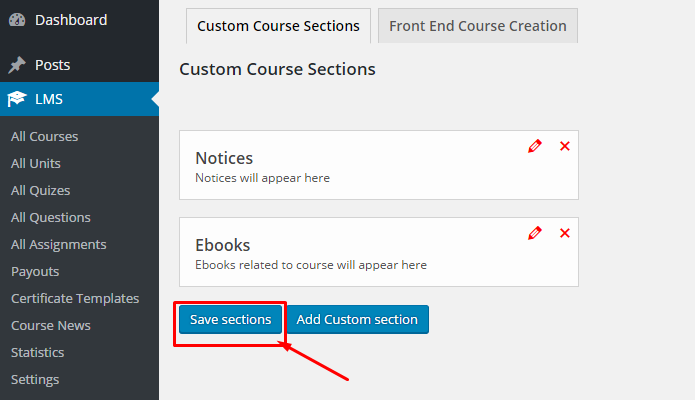Click the Dashboard gauge icon
Image resolution: width=695 pixels, height=400 pixels.
[17, 20]
